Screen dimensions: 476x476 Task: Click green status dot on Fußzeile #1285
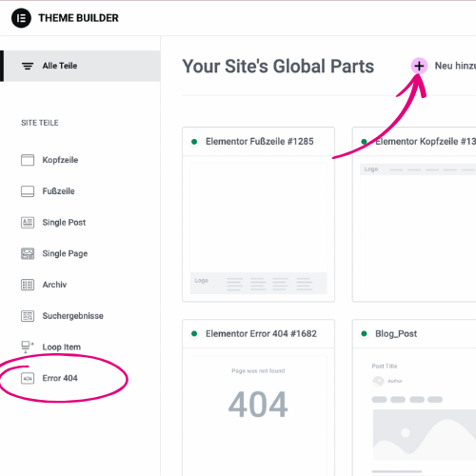[194, 142]
